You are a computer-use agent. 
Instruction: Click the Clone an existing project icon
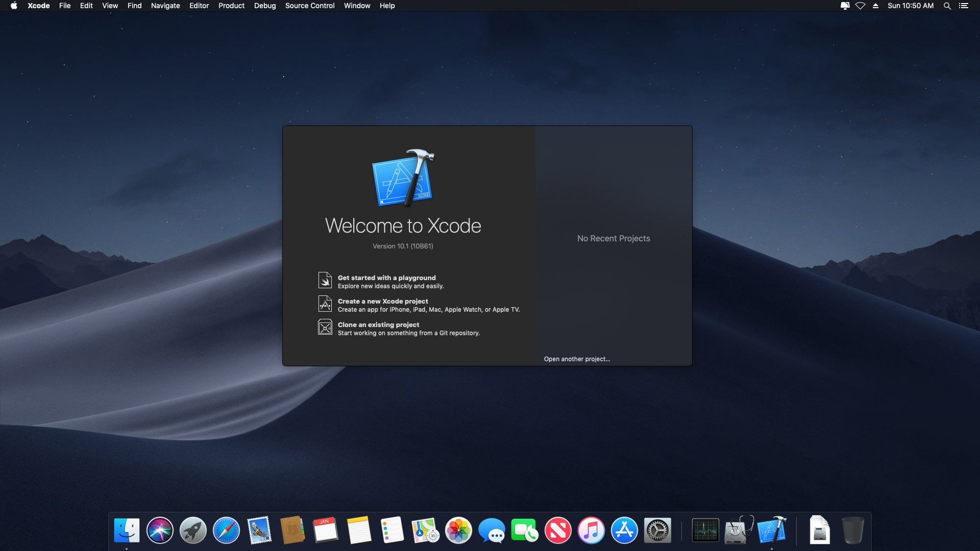pos(325,328)
